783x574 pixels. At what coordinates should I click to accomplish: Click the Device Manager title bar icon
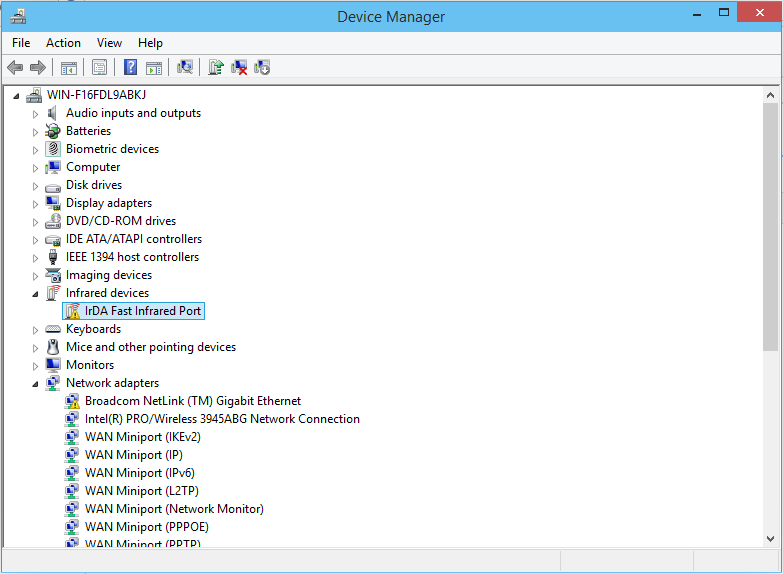pos(18,16)
